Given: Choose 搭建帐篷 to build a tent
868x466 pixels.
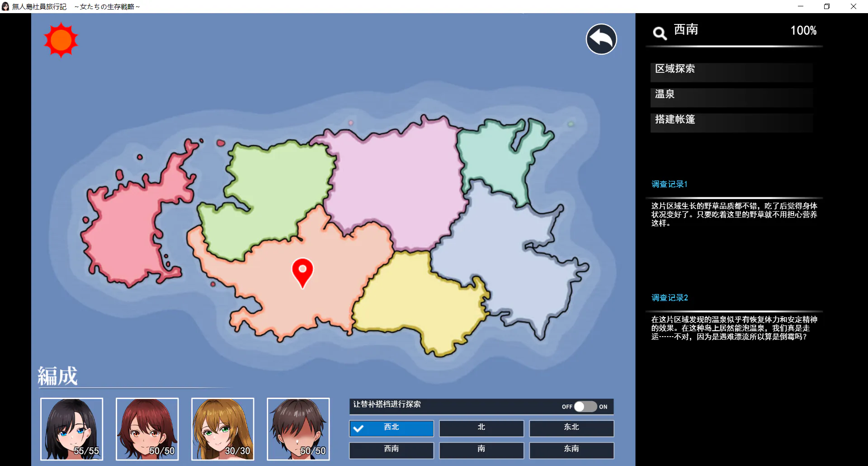Looking at the screenshot, I should point(731,121).
